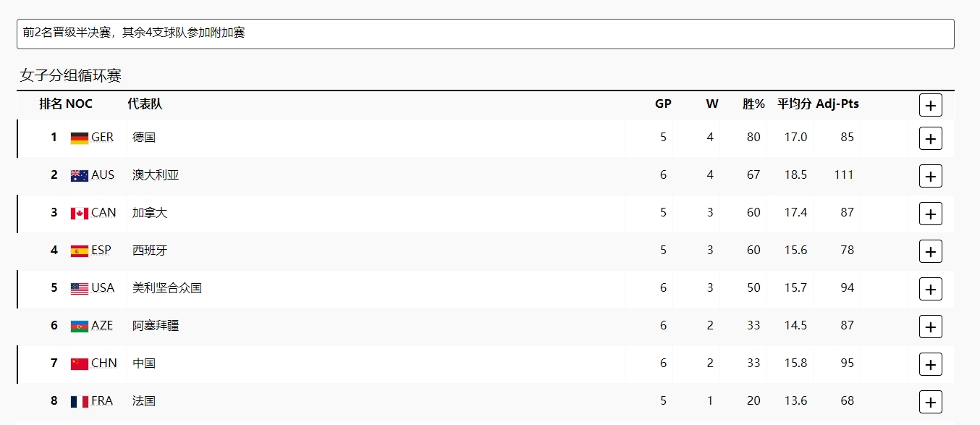Expand Azerbaijan row plus button
980x425 pixels.
[930, 327]
